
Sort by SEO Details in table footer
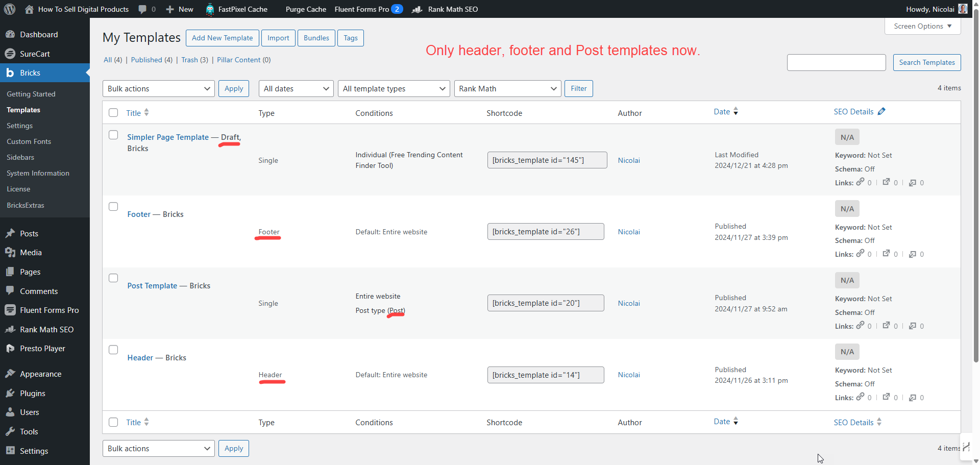[x=857, y=422]
